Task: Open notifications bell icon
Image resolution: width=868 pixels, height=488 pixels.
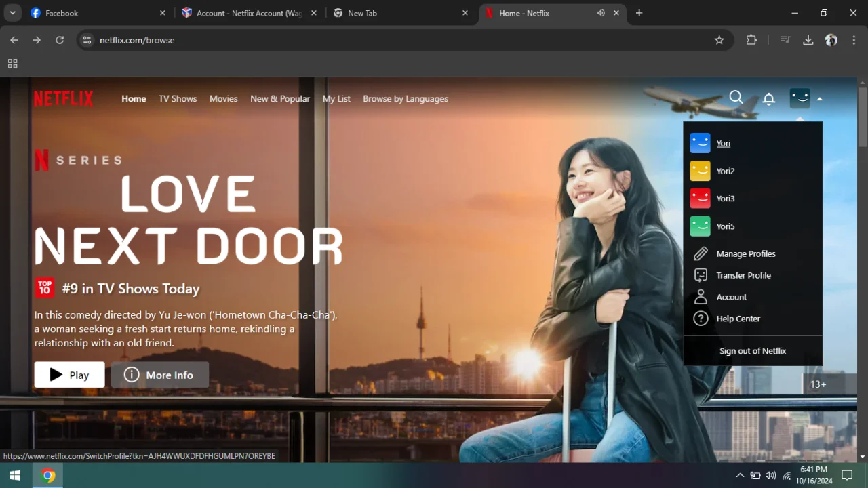Action: pyautogui.click(x=769, y=99)
